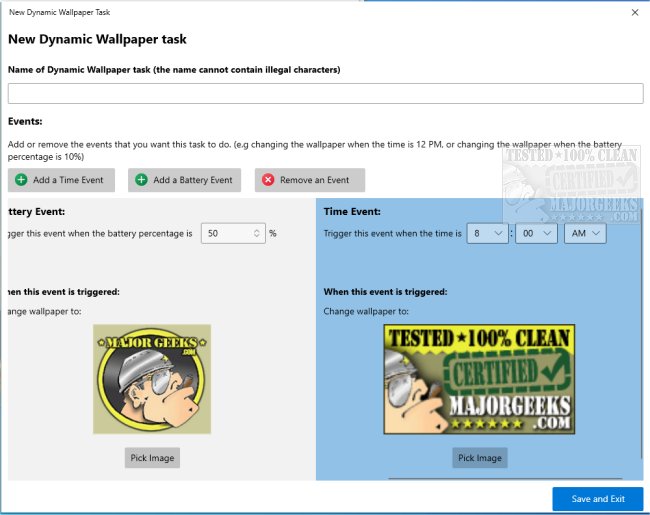
Task: Pick Image for the Battery Event
Action: [x=152, y=458]
